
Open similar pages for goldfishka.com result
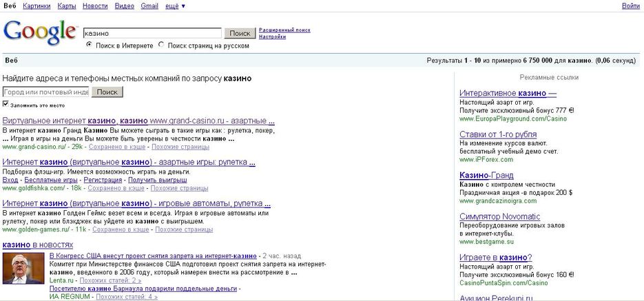[179, 188]
